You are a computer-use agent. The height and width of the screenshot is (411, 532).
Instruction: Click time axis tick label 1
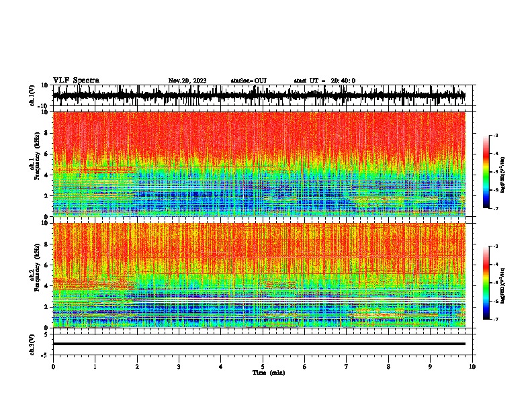tap(95, 367)
